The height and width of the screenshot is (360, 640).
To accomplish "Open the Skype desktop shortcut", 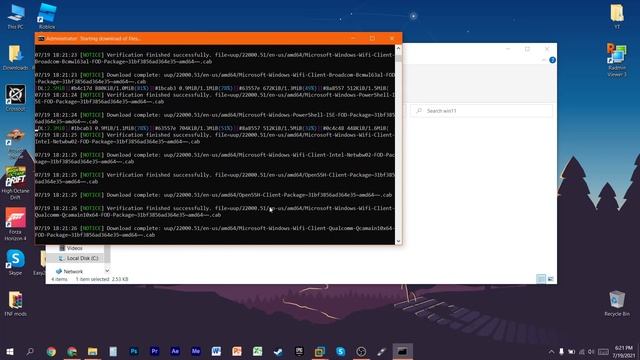I will tap(16, 262).
